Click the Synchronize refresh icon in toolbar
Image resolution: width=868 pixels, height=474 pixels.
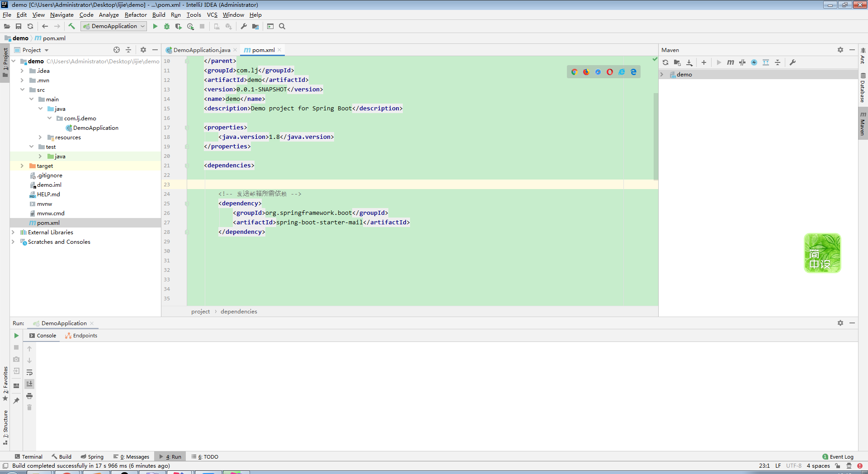[x=30, y=26]
